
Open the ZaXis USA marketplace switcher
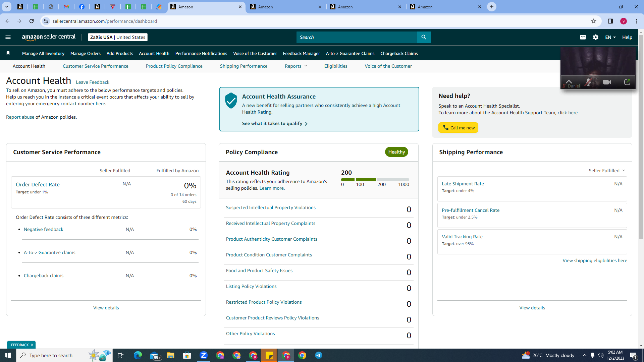click(118, 37)
